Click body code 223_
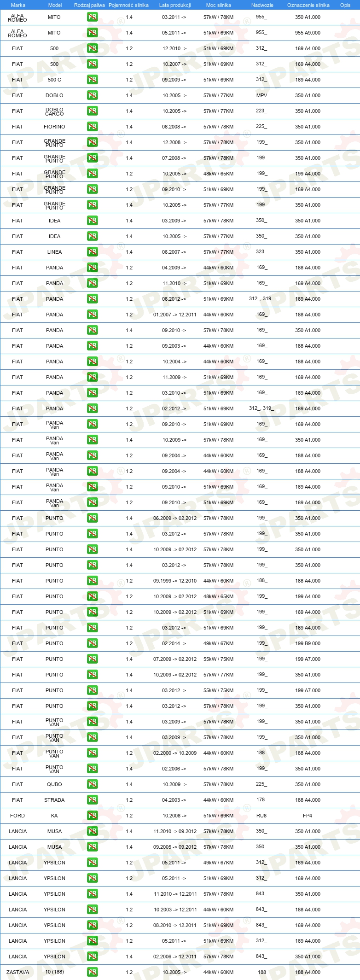The width and height of the screenshot is (360, 980). (x=261, y=111)
